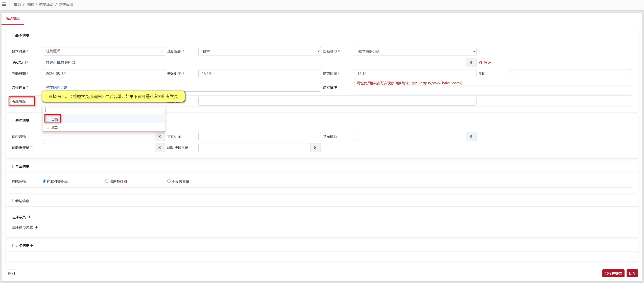Viewport: 644px width, 283px height.
Task: Click the 结束时间 field
Action: [x=415, y=74]
